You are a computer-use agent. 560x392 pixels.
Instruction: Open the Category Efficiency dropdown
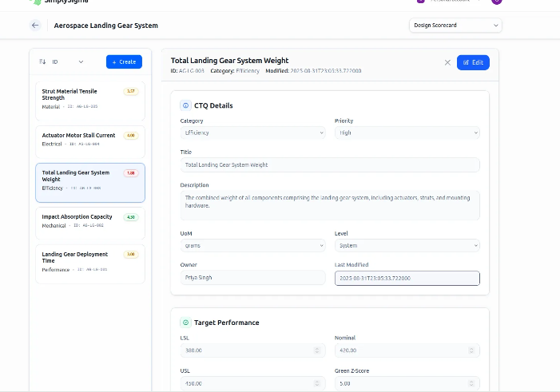253,133
